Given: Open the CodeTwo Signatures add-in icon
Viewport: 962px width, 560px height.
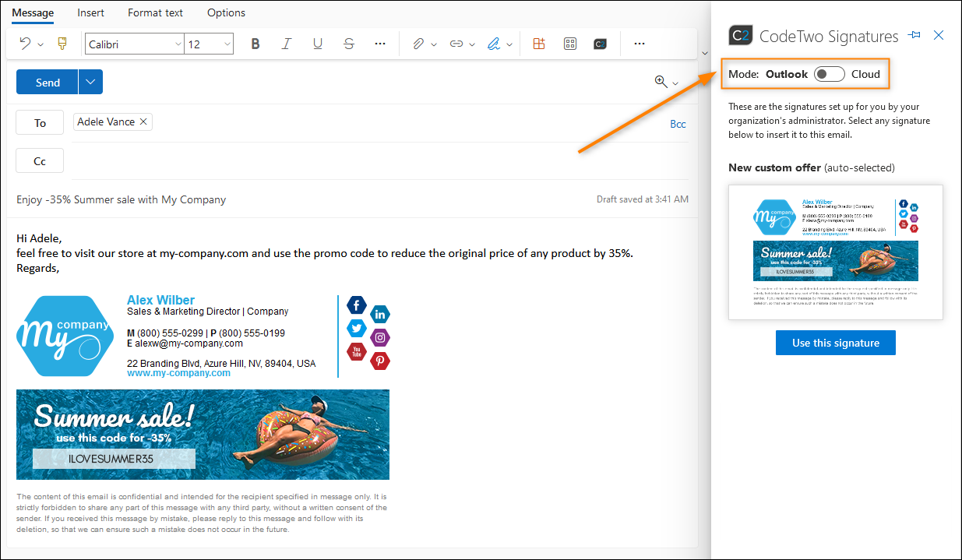Looking at the screenshot, I should pos(600,44).
